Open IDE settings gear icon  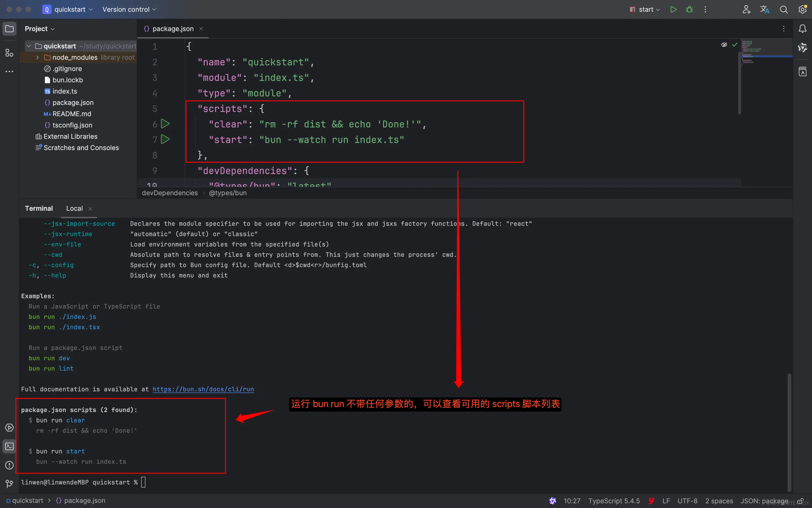click(803, 9)
